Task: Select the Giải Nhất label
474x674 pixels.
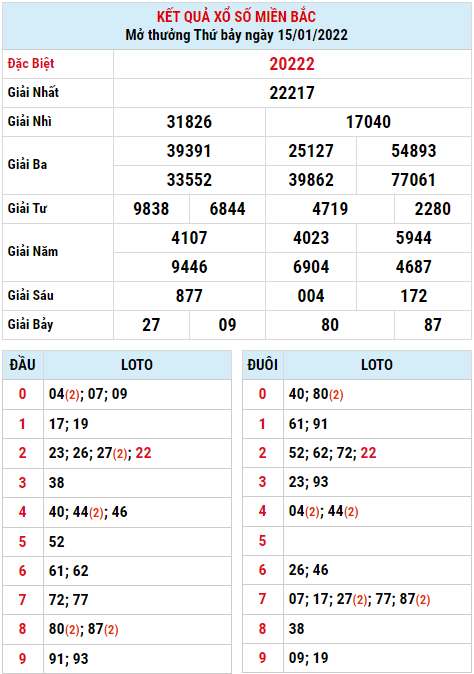Action: click(x=33, y=92)
